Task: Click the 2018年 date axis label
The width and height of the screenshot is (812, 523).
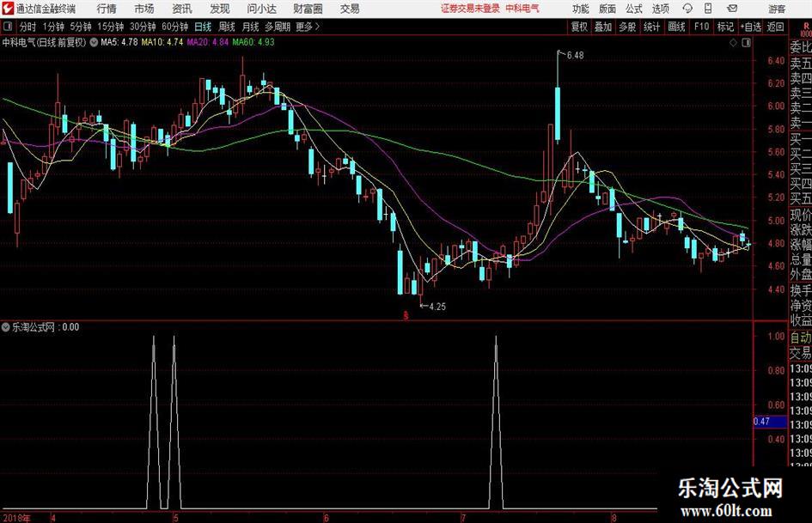Action: (16, 518)
